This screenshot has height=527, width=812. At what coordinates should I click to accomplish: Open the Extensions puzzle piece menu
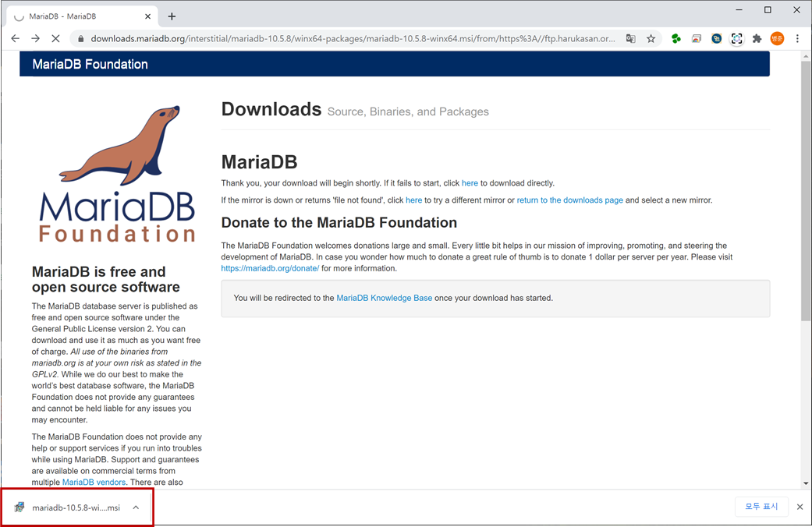[x=757, y=38]
